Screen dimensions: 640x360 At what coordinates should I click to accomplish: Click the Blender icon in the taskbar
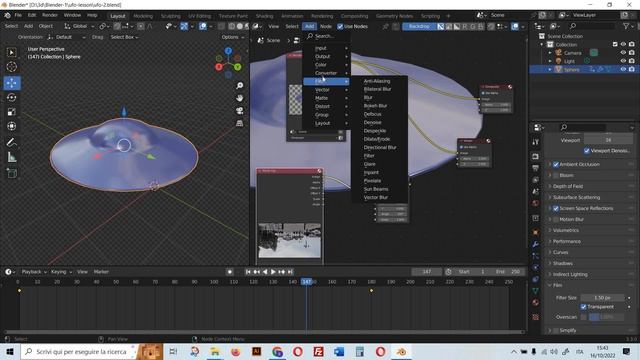click(401, 351)
